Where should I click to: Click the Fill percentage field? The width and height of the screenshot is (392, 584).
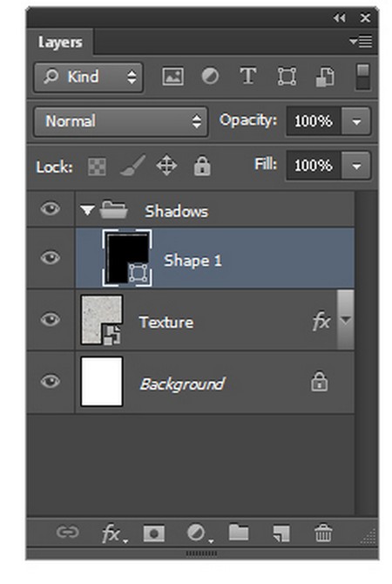pyautogui.click(x=314, y=166)
